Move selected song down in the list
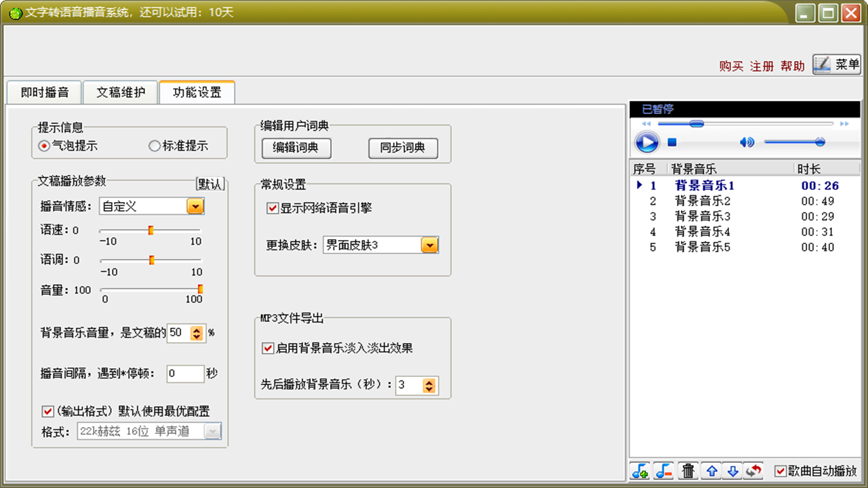Screen dimensions: 868x488 pos(732,470)
